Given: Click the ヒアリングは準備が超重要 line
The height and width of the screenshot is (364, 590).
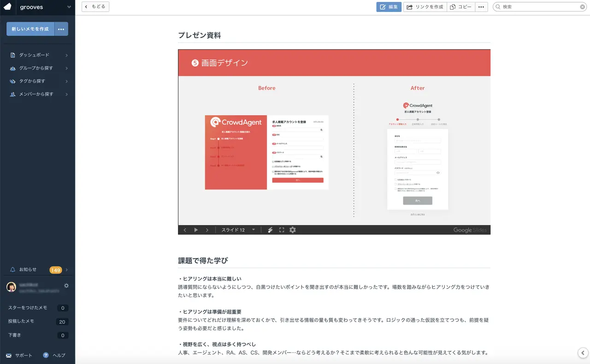Looking at the screenshot, I should click(x=210, y=312).
